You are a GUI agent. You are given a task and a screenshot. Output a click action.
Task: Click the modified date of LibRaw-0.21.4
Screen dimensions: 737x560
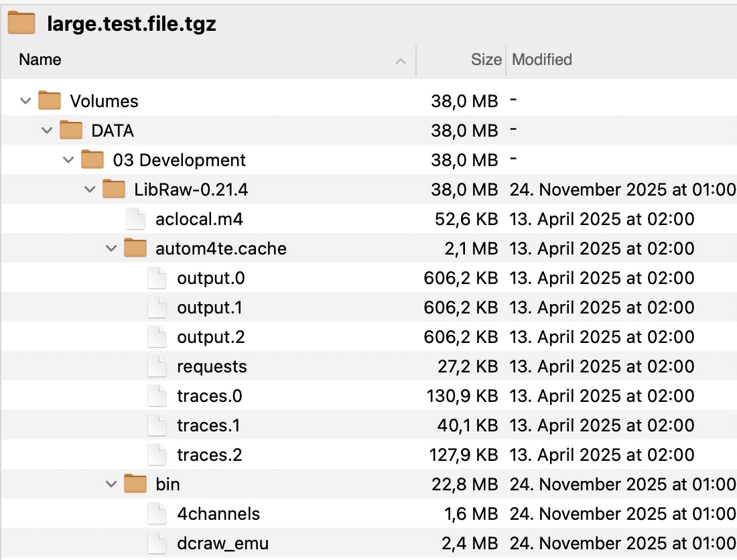tap(623, 190)
